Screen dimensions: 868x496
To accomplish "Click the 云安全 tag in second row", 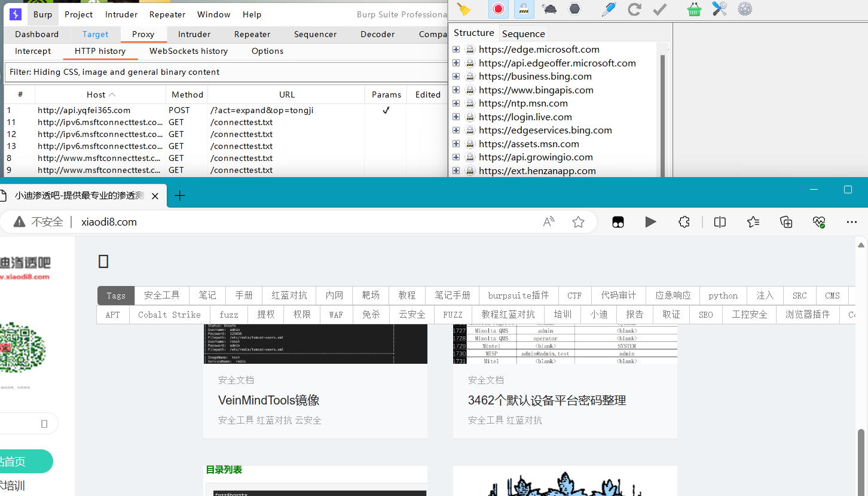I will tap(412, 315).
